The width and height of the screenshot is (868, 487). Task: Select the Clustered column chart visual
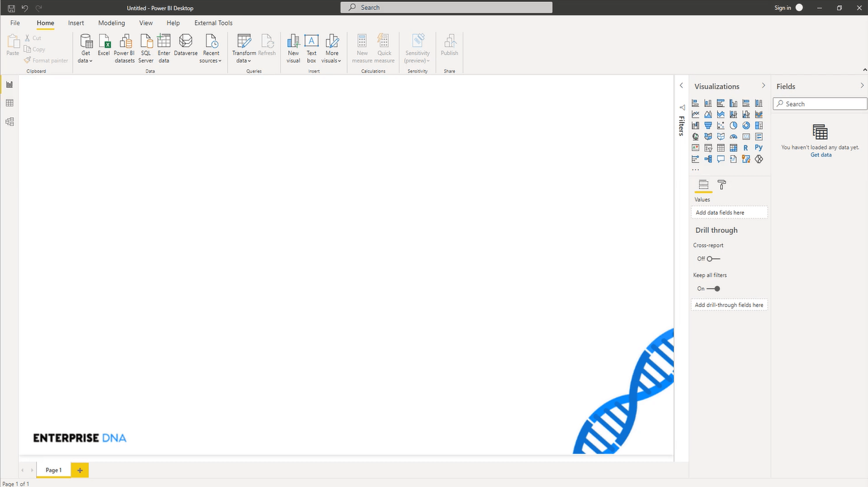(x=734, y=103)
